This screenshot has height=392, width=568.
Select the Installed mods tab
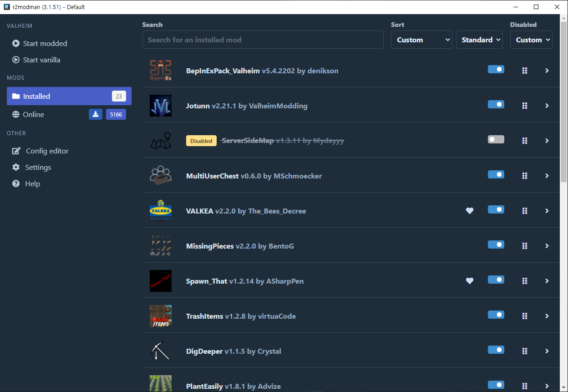69,96
